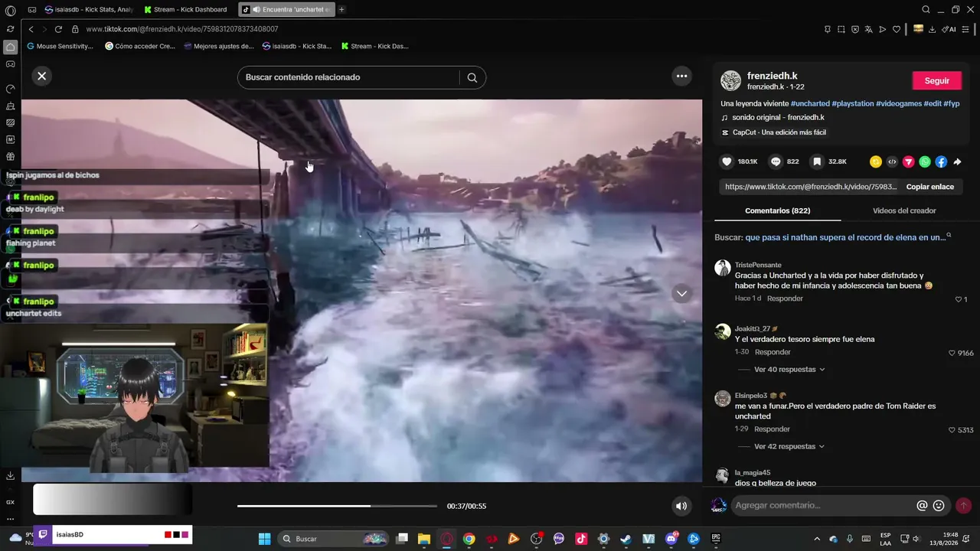This screenshot has width=980, height=551.
Task: Open frenziedh.k's profile avatar
Action: pos(731,80)
